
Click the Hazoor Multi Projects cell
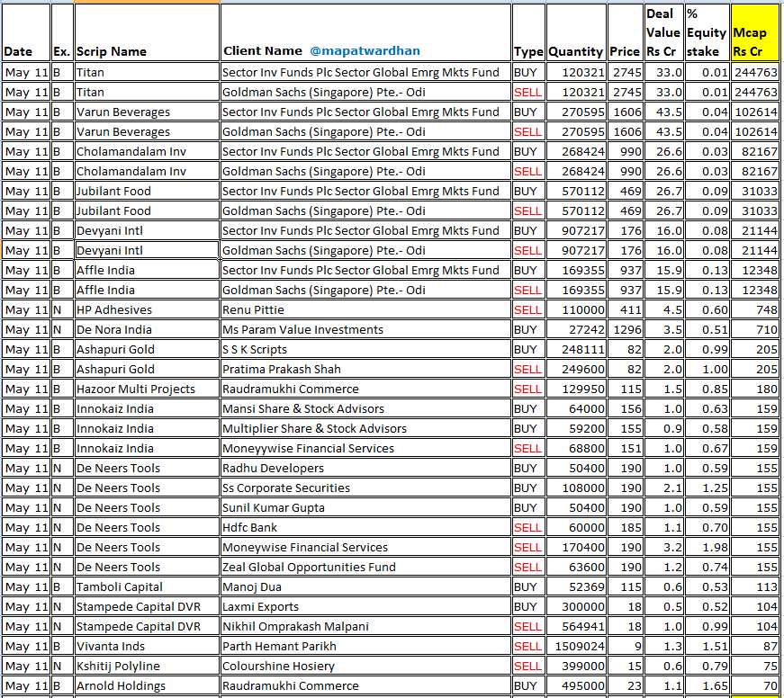tap(147, 389)
